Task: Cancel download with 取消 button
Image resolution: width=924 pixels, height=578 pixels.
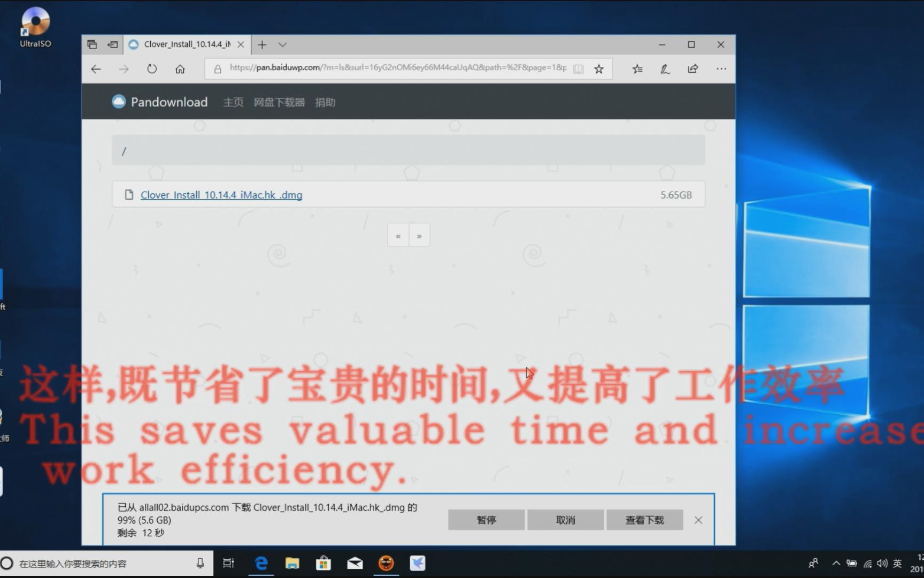Action: 565,520
